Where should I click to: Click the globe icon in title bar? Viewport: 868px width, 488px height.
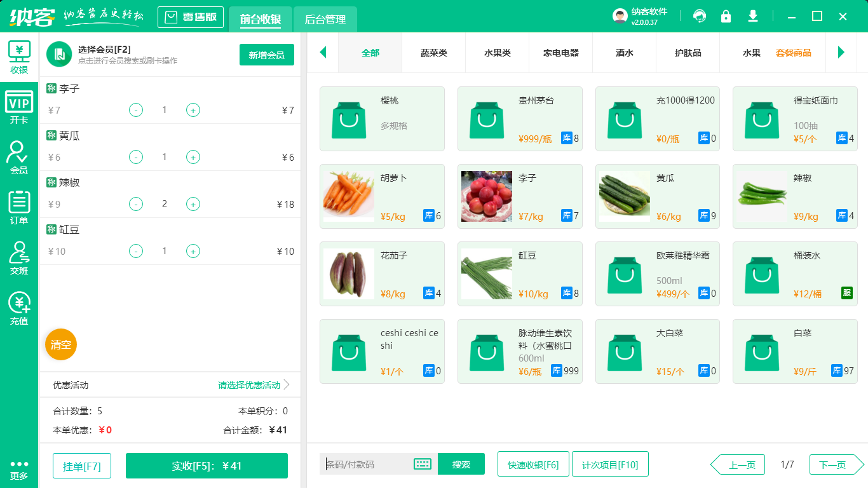[x=699, y=17]
